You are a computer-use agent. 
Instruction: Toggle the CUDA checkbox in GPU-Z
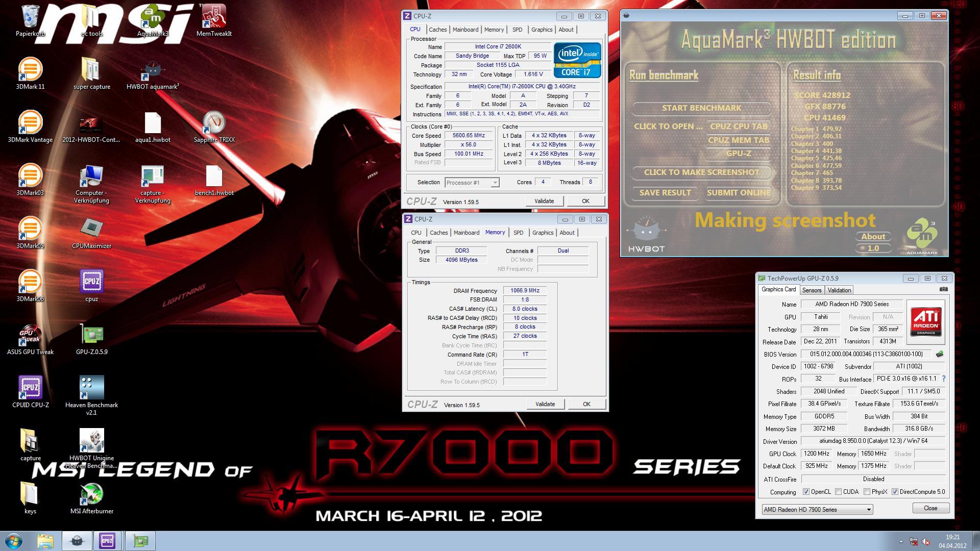click(x=838, y=492)
